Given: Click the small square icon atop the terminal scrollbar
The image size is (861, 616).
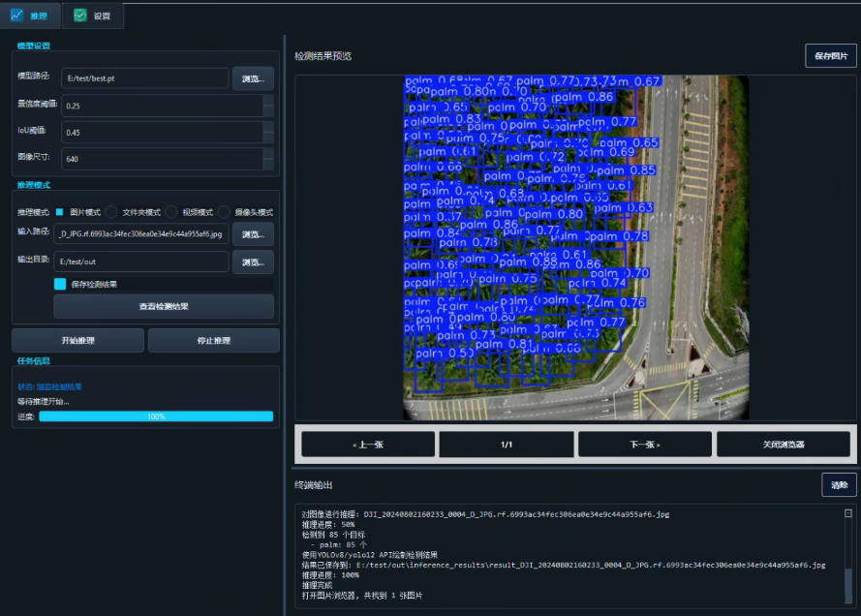Looking at the screenshot, I should point(848,513).
